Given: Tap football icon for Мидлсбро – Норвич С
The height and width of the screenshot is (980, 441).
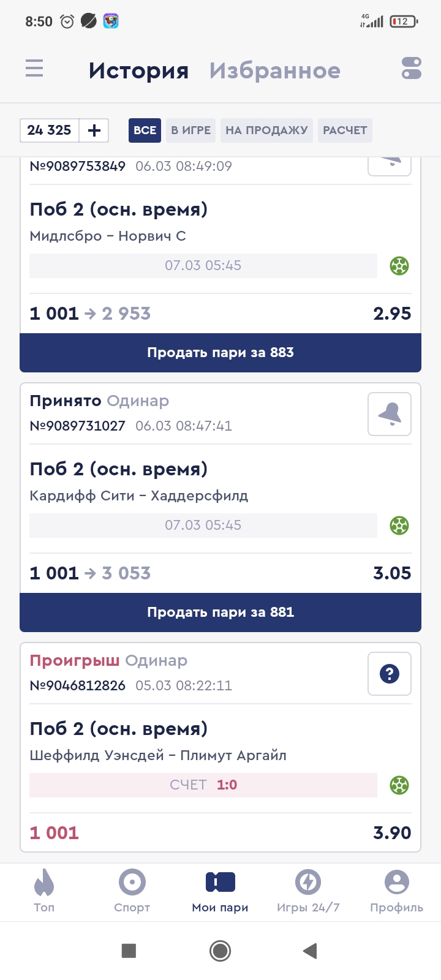Looking at the screenshot, I should [399, 266].
